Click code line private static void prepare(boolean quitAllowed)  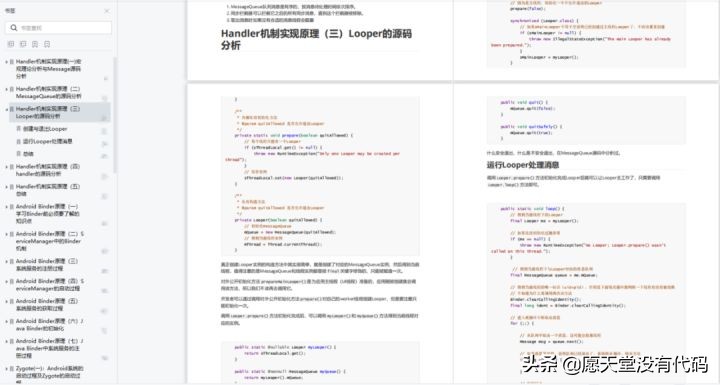(294, 136)
